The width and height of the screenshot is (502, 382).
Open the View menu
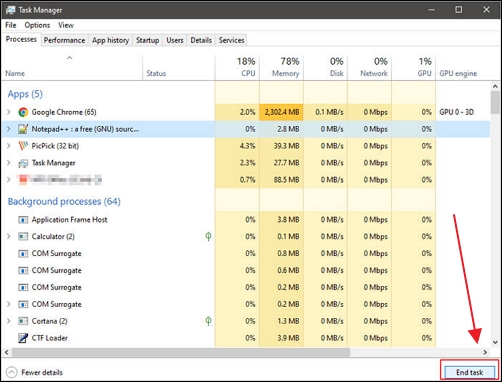[x=66, y=25]
